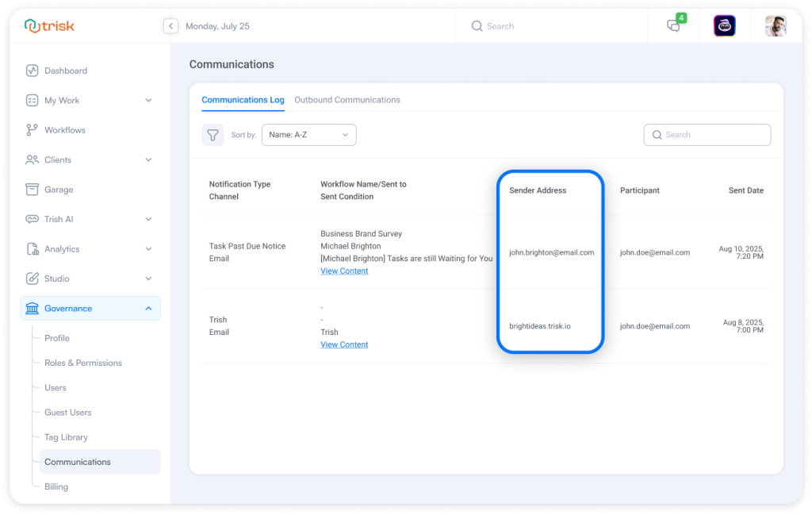Open the Studio pencil icon item
The height and width of the screenshot is (515, 812).
point(33,279)
